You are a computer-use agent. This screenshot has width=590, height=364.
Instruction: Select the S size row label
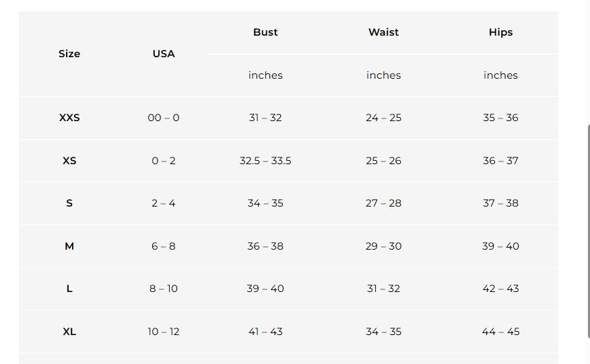point(69,203)
